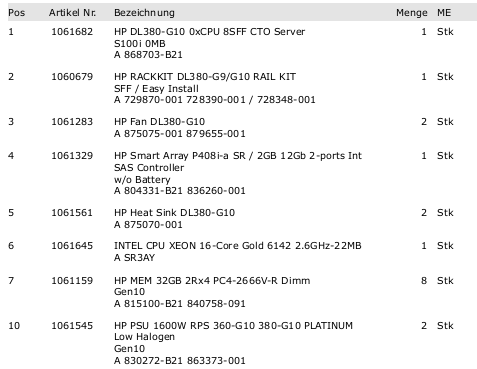Screen dimensions: 477x369
Task: Click the Artikel Nr. column header
Action: [x=72, y=13]
